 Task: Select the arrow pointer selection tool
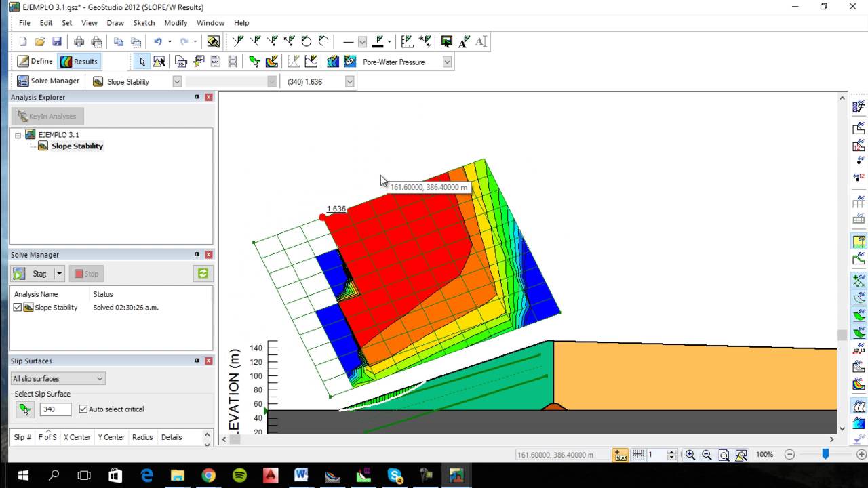(142, 62)
